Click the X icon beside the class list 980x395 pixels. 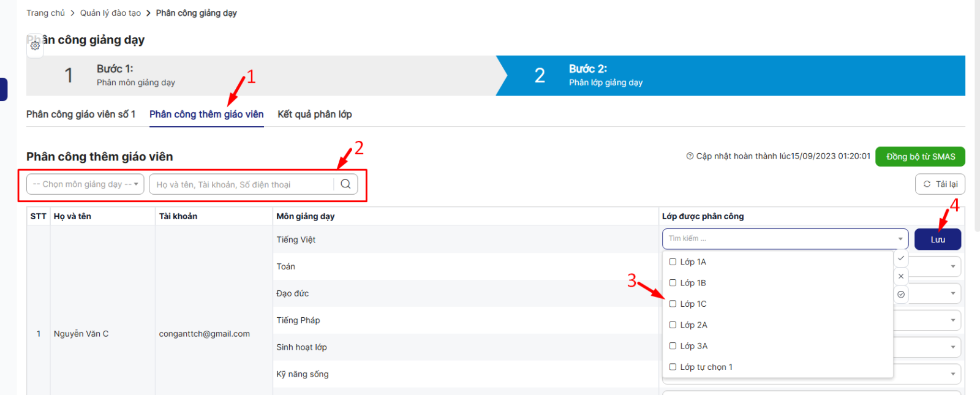pyautogui.click(x=901, y=277)
